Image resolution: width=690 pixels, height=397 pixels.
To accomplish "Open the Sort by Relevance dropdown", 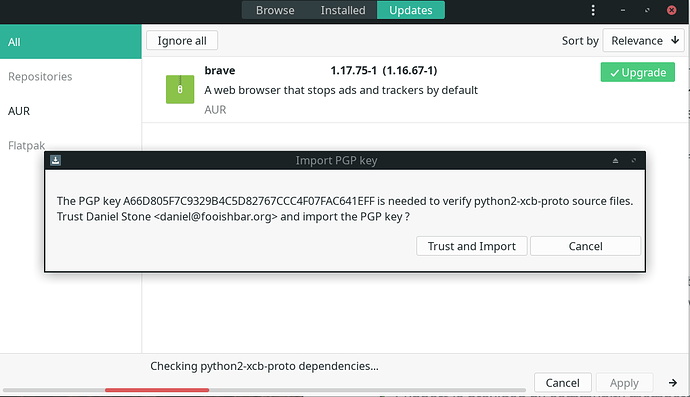I will click(644, 40).
